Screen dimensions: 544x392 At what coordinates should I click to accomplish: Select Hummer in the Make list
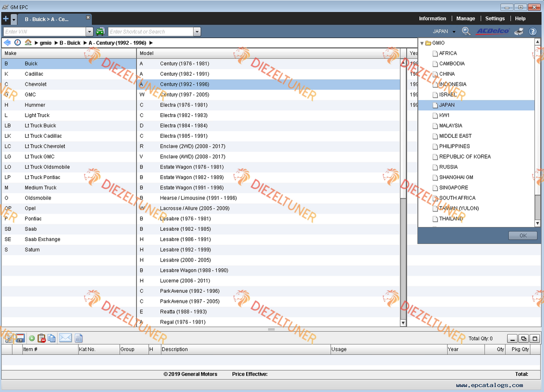[x=69, y=105]
